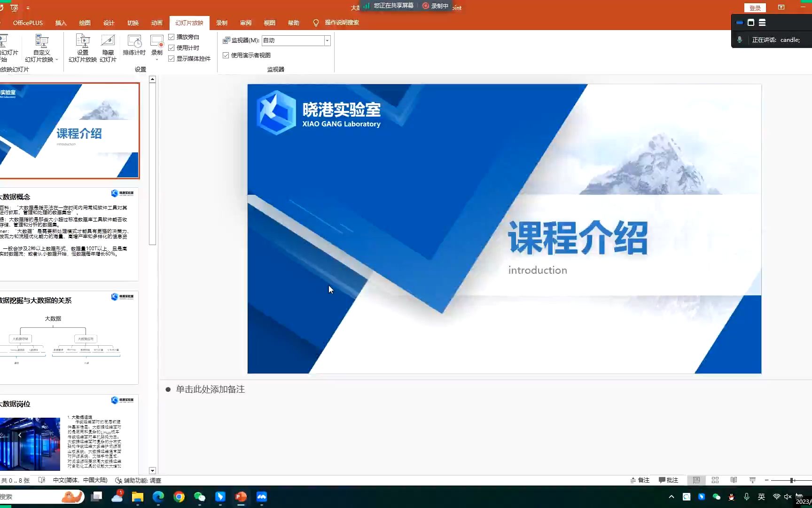Click the 登录 sign-in button
Image resolution: width=812 pixels, height=508 pixels.
[755, 8]
